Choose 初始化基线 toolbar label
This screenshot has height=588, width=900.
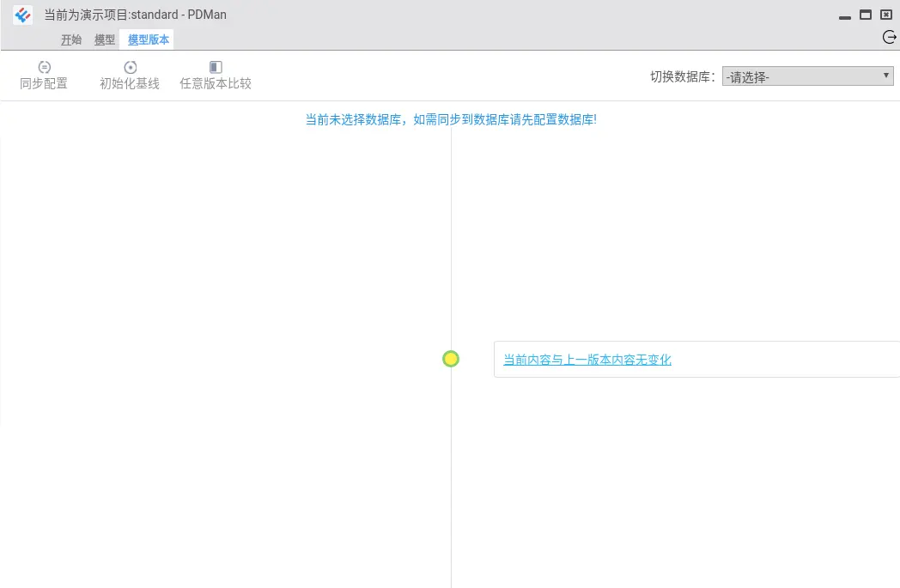click(x=130, y=84)
